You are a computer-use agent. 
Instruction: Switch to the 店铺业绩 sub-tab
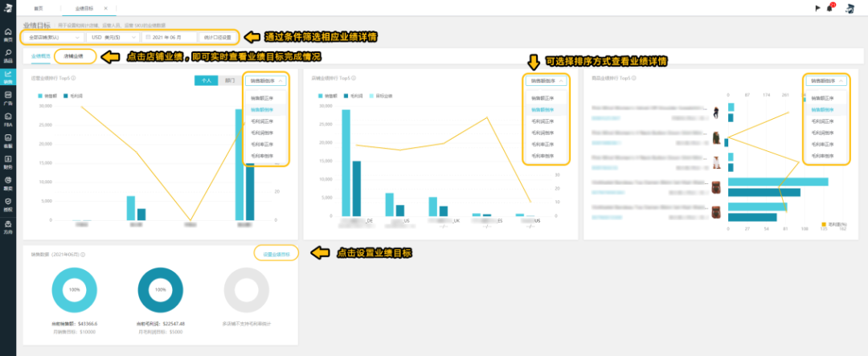pyautogui.click(x=73, y=56)
